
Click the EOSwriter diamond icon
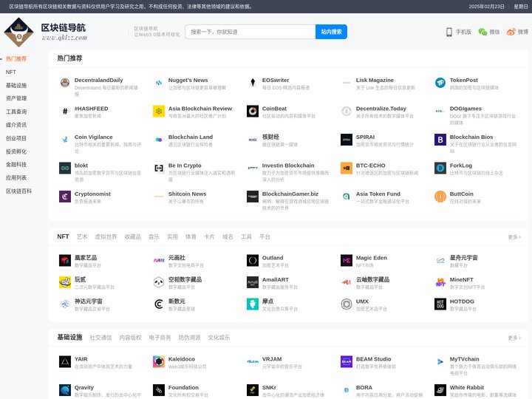coord(253,83)
